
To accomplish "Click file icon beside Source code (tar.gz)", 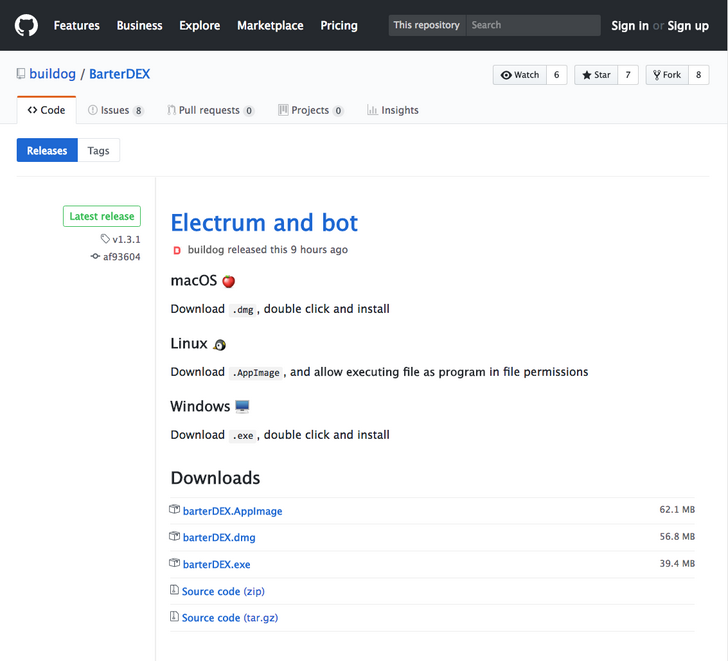I will click(174, 616).
